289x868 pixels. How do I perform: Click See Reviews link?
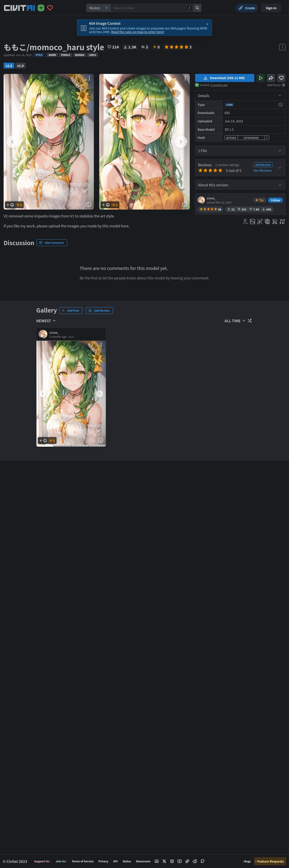[x=262, y=171]
